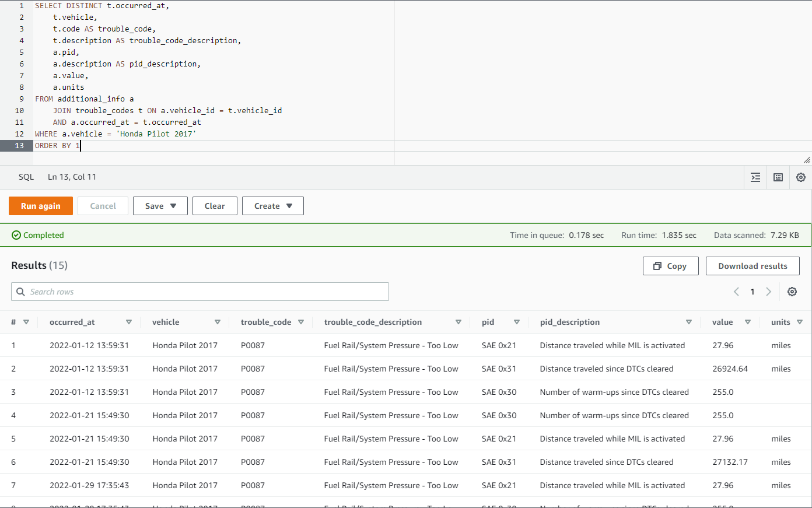Screen dimensions: 812x508
Task: Sort by pid column arrow
Action: pos(517,322)
